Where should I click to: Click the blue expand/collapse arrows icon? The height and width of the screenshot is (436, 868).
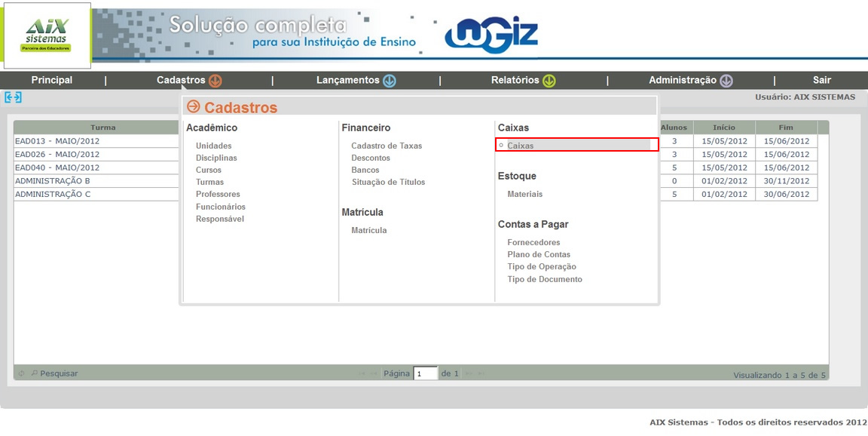13,97
